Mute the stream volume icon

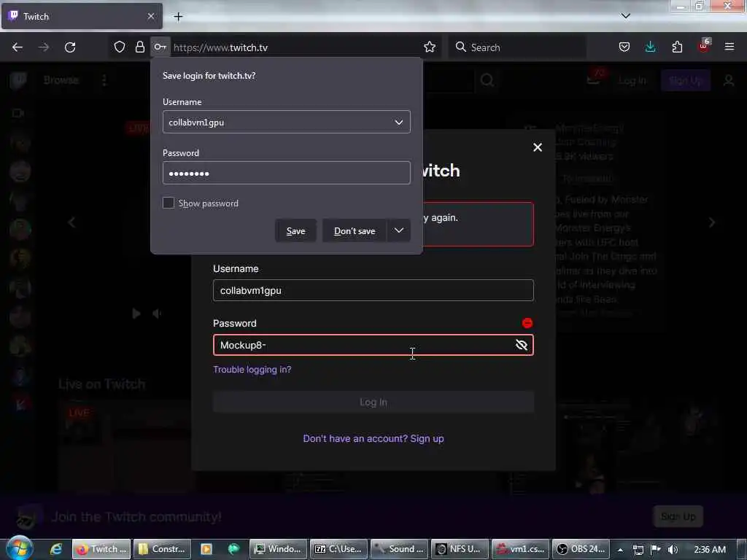click(157, 314)
